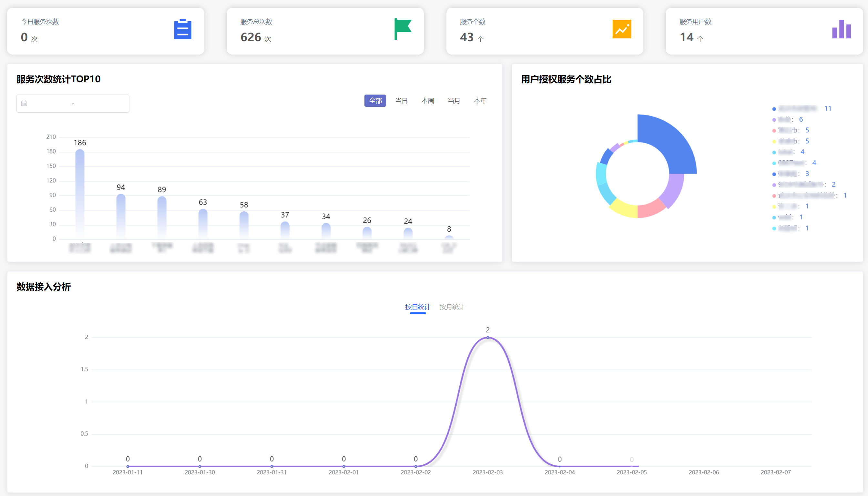868x496 pixels.
Task: Click the purple legend dot beside 6
Action: (x=774, y=120)
